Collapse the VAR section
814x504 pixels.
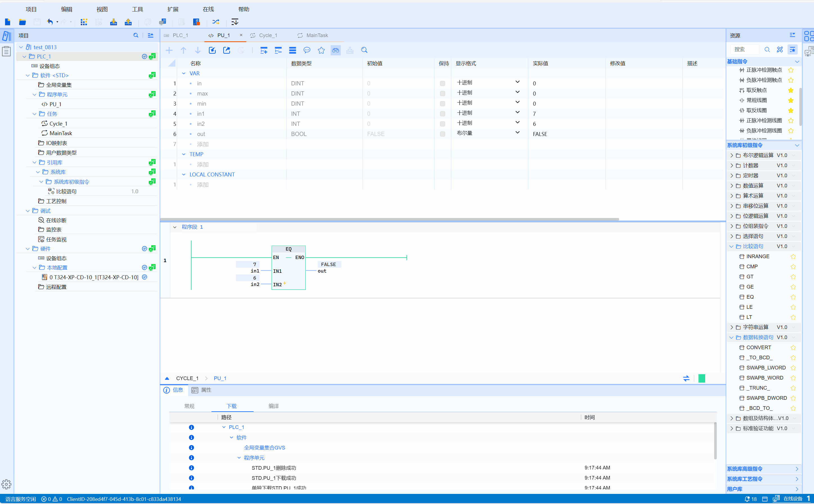(x=184, y=73)
